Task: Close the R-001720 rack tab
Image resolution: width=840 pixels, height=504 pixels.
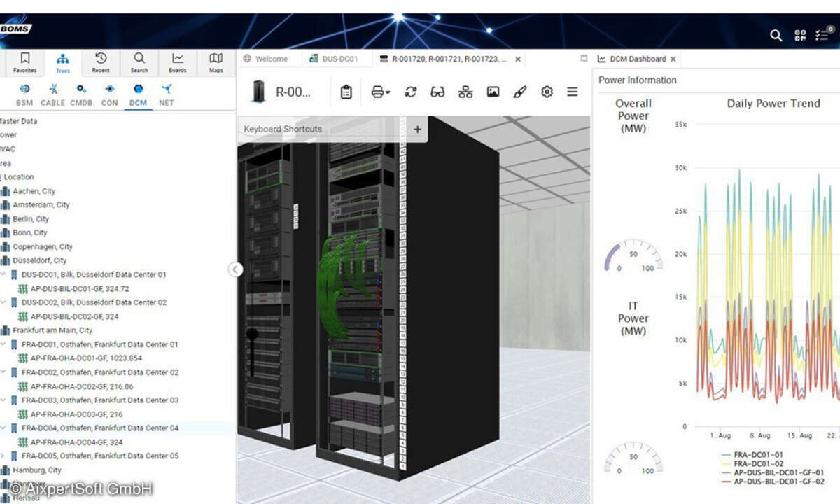Action: 518,59
